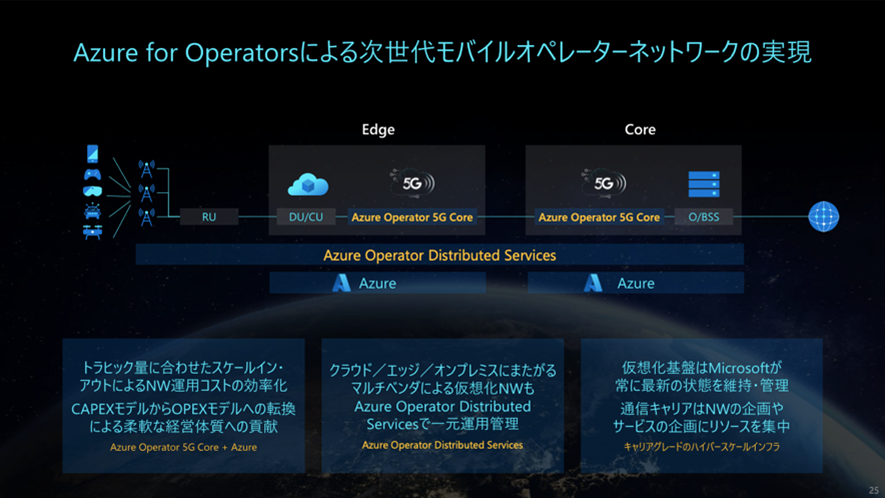Click Azure Operator 5G Core in Core

[599, 217]
